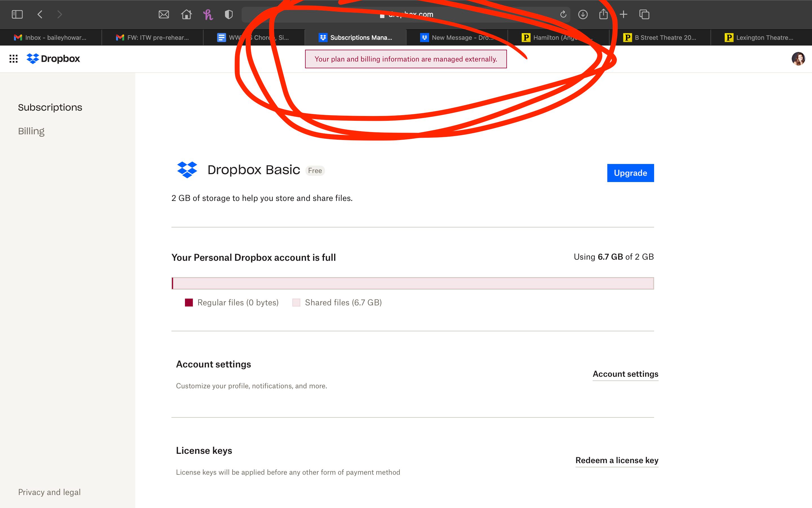812x508 pixels.
Task: Go back with the back arrow
Action: click(x=40, y=14)
